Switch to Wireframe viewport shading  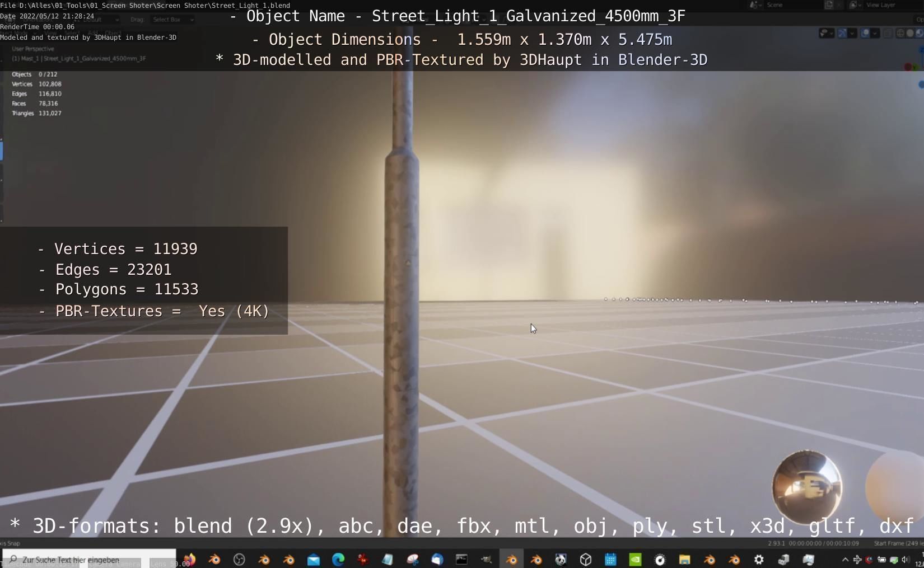click(900, 34)
